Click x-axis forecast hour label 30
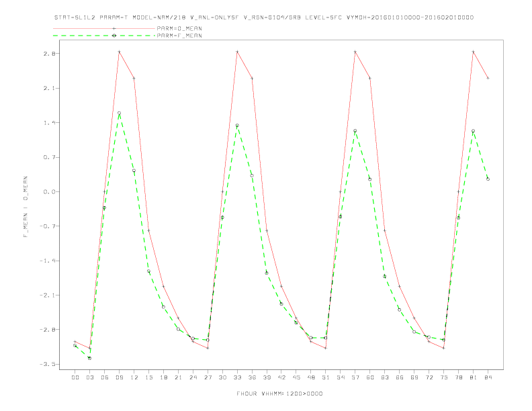Viewport: 532px width, 411px height. (222, 377)
